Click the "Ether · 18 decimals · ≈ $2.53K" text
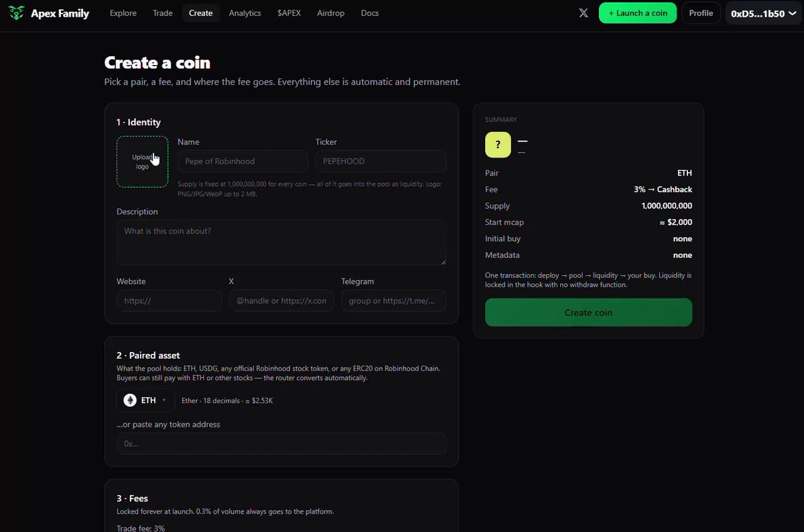 coord(227,401)
